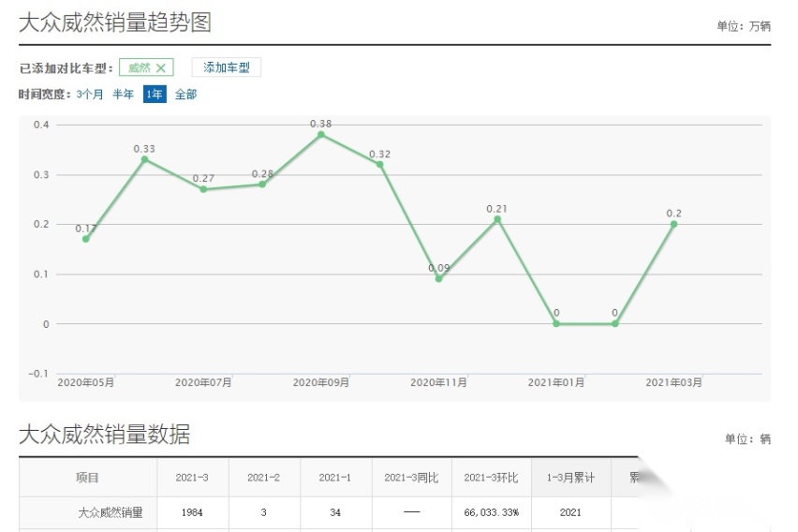Click the 0.32 data point on the chart
The height and width of the screenshot is (532, 798).
coord(379,165)
